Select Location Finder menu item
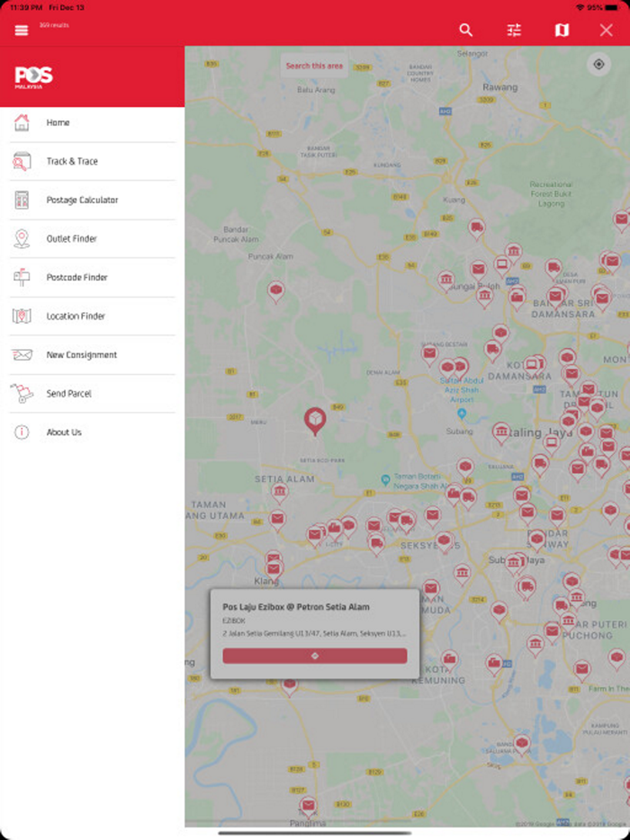Screen dimensions: 630x840 coord(92,316)
